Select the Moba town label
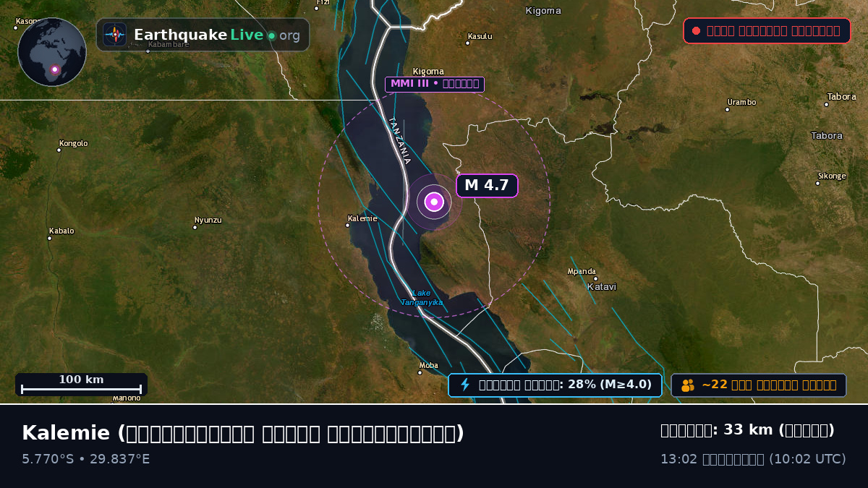 [x=429, y=365]
